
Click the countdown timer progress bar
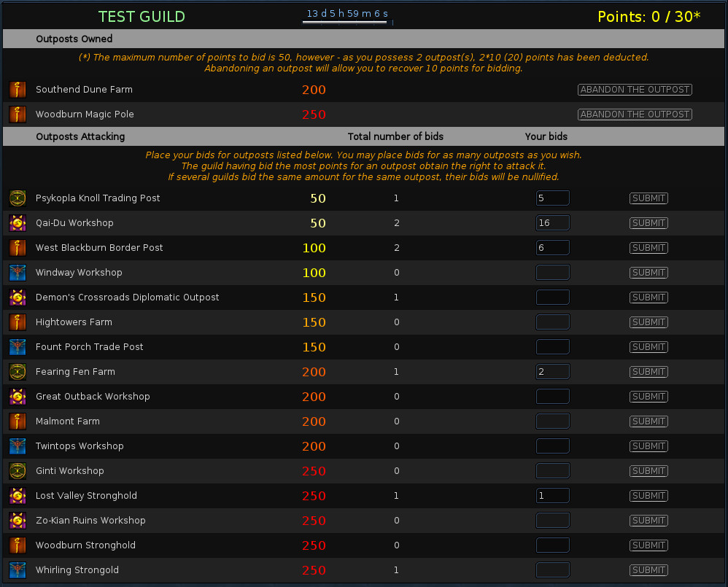[347, 23]
